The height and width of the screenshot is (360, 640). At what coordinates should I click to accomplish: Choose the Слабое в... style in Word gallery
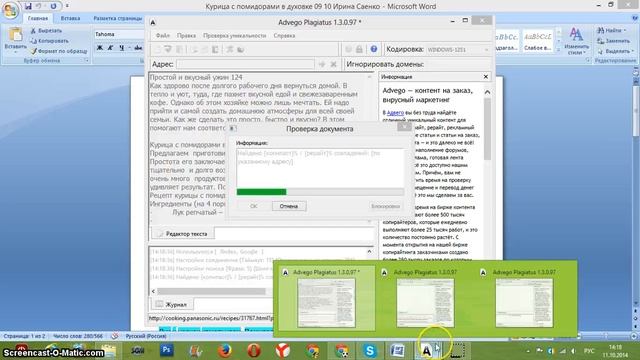click(538, 41)
